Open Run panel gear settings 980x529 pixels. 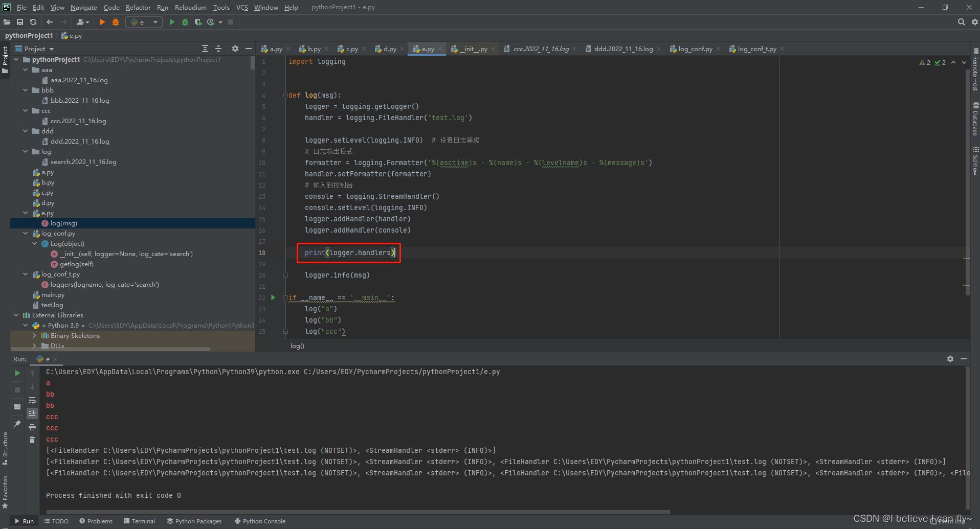pyautogui.click(x=950, y=359)
